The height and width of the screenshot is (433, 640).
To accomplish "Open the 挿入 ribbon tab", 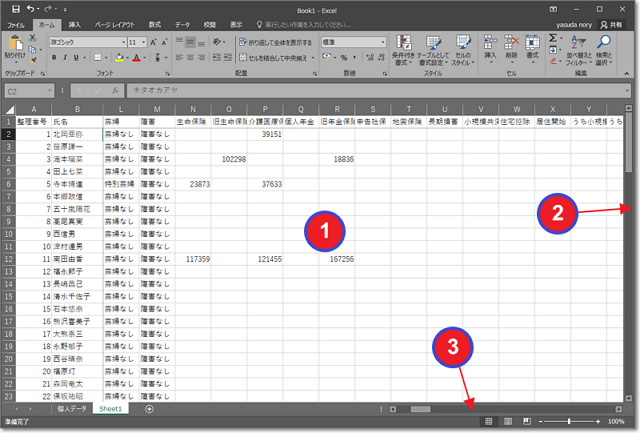I will (75, 23).
